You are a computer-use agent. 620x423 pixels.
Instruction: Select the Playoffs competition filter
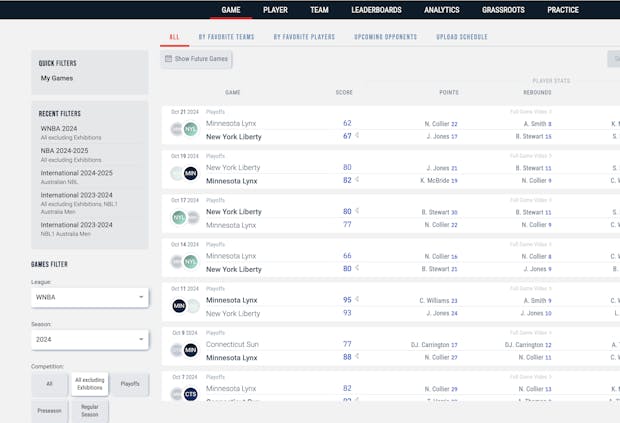point(130,383)
